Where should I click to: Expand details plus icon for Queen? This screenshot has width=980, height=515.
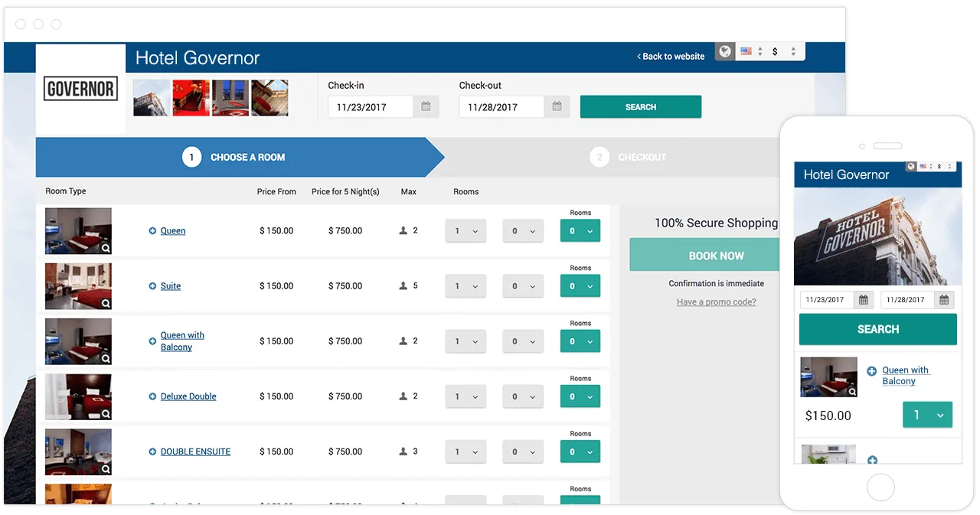[x=152, y=231]
